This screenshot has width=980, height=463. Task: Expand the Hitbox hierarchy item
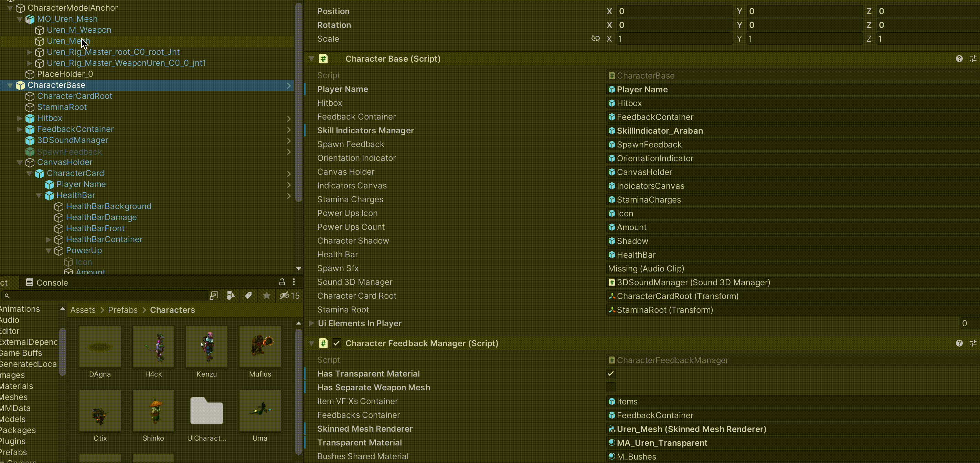click(19, 119)
